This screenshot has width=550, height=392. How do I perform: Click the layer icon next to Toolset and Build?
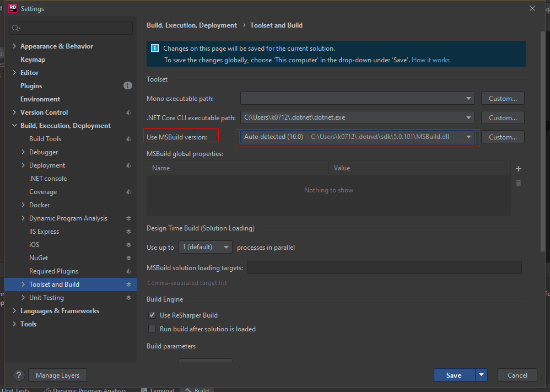tap(128, 284)
